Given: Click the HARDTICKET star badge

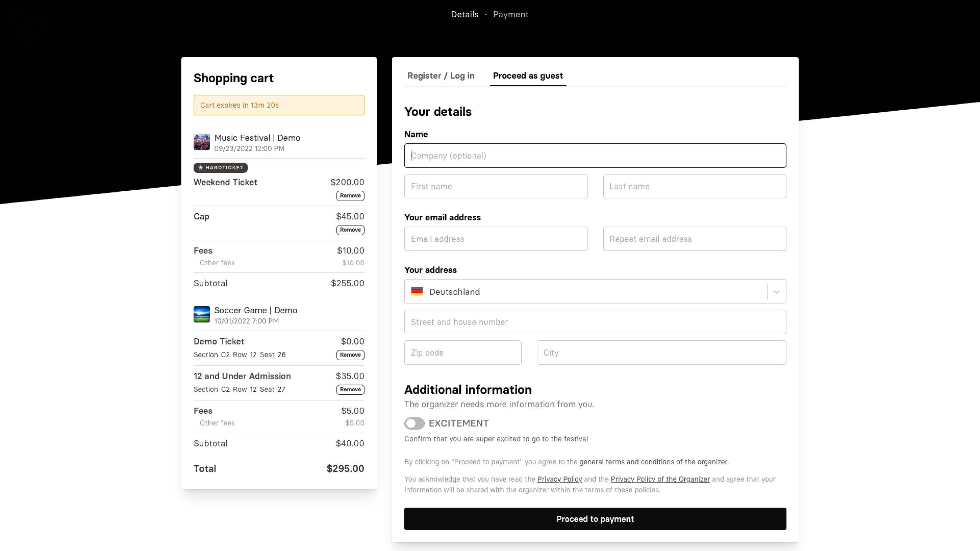Looking at the screenshot, I should coord(221,167).
